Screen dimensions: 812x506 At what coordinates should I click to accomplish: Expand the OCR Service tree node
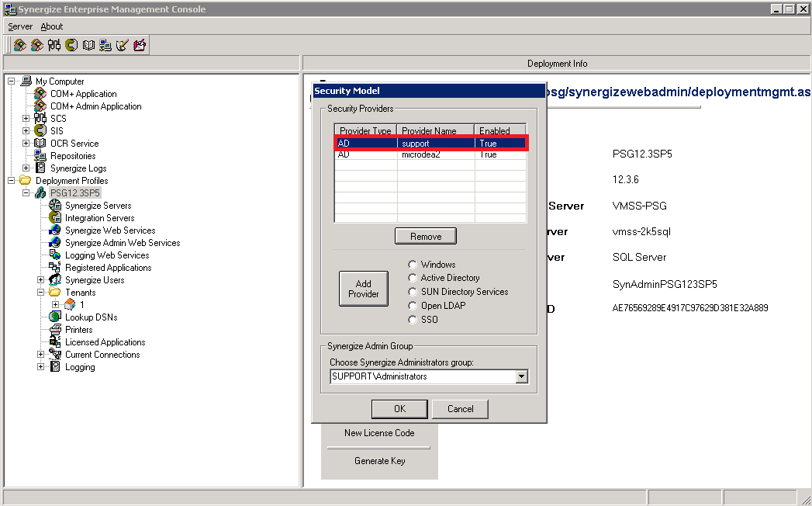tap(26, 144)
